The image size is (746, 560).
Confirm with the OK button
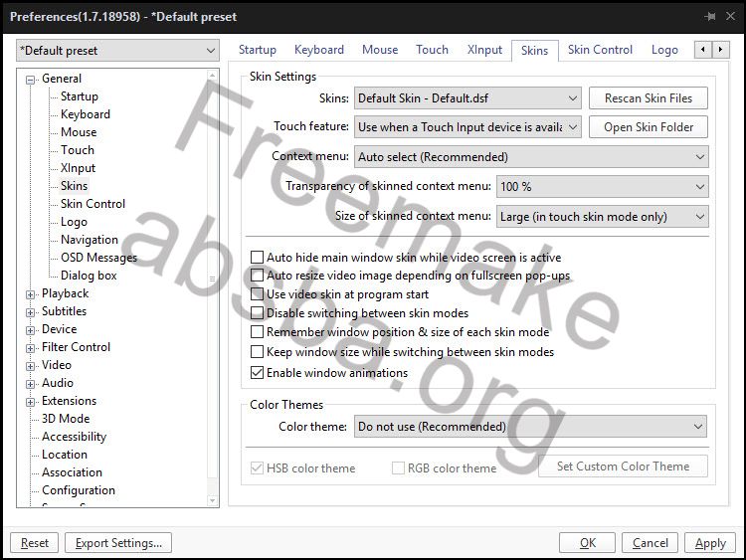click(x=588, y=543)
